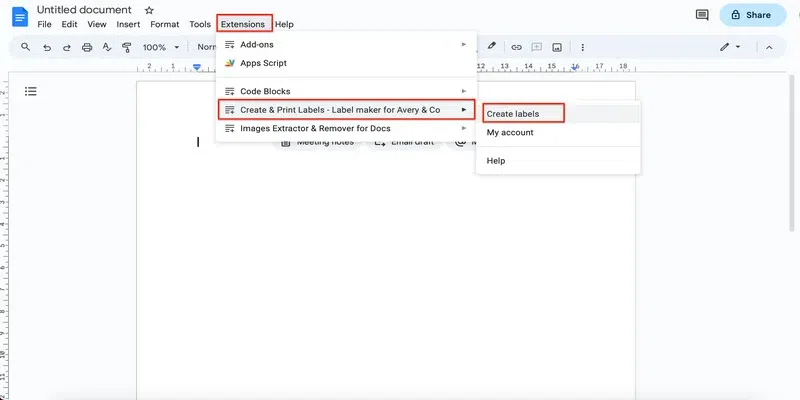
Task: Open the Tools menu
Action: coord(200,24)
